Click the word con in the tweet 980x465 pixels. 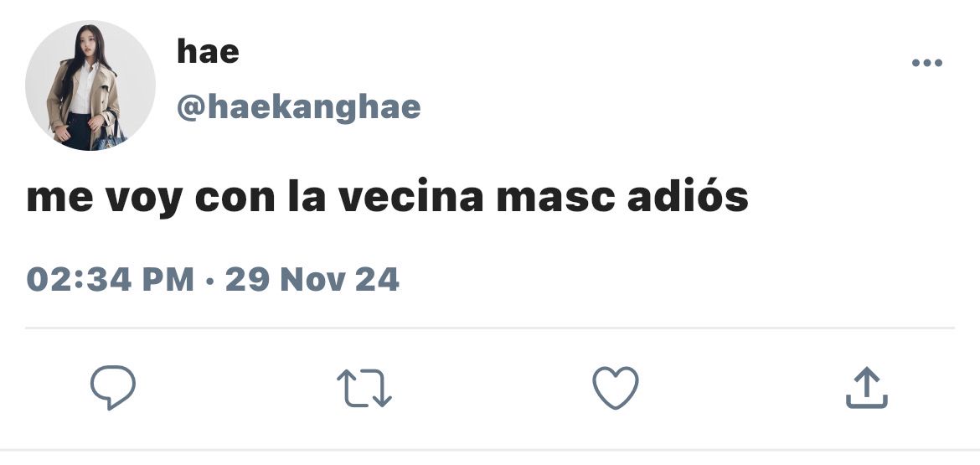[235, 199]
